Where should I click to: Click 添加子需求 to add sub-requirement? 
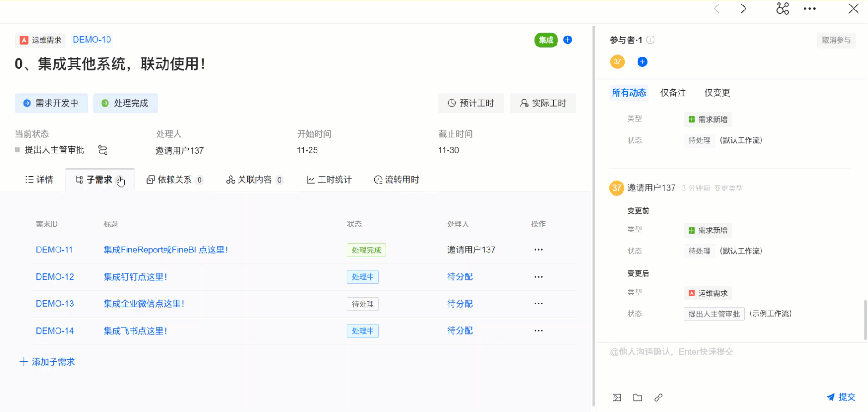pyautogui.click(x=47, y=362)
